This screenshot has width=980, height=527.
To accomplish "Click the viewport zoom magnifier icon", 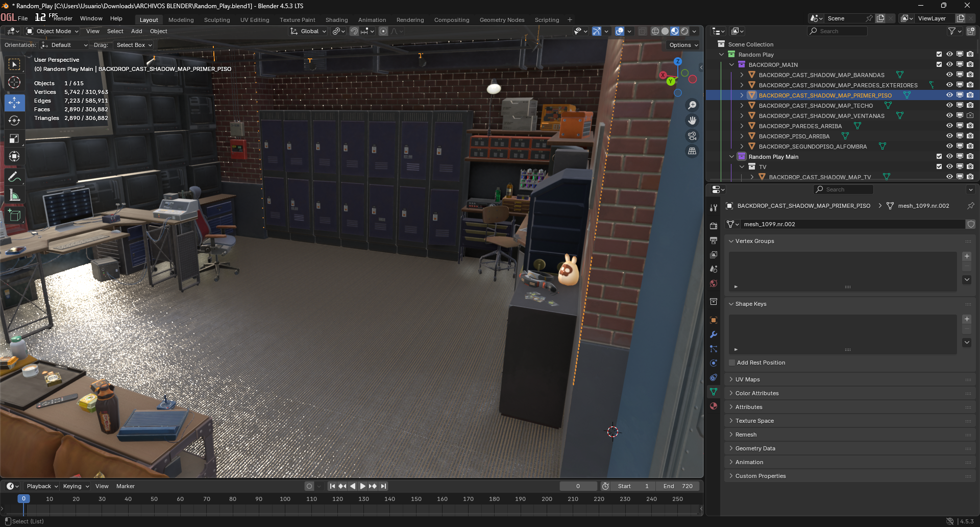I will [692, 105].
